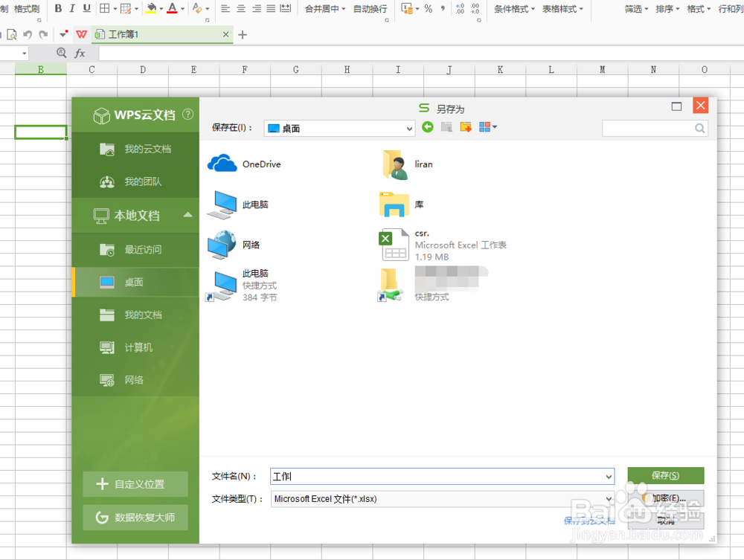Screen dimensions: 744x560
Task: Select column header D in spreadsheet
Action: click(143, 70)
